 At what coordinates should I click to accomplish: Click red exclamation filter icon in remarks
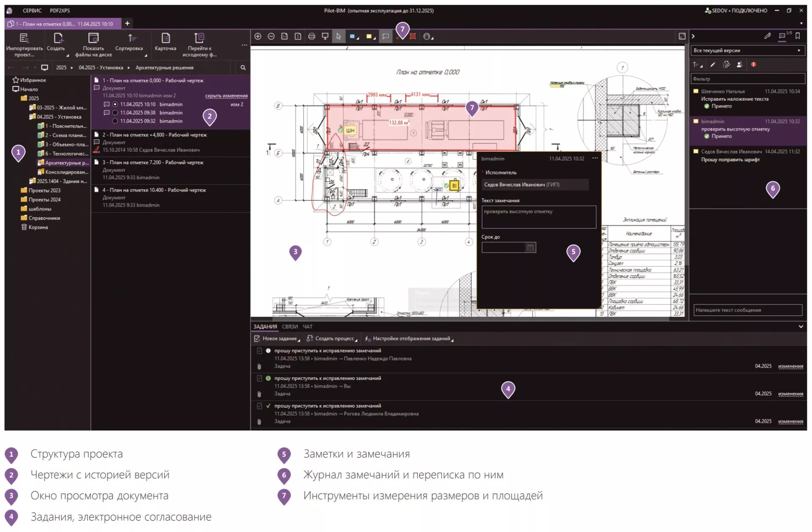(753, 65)
